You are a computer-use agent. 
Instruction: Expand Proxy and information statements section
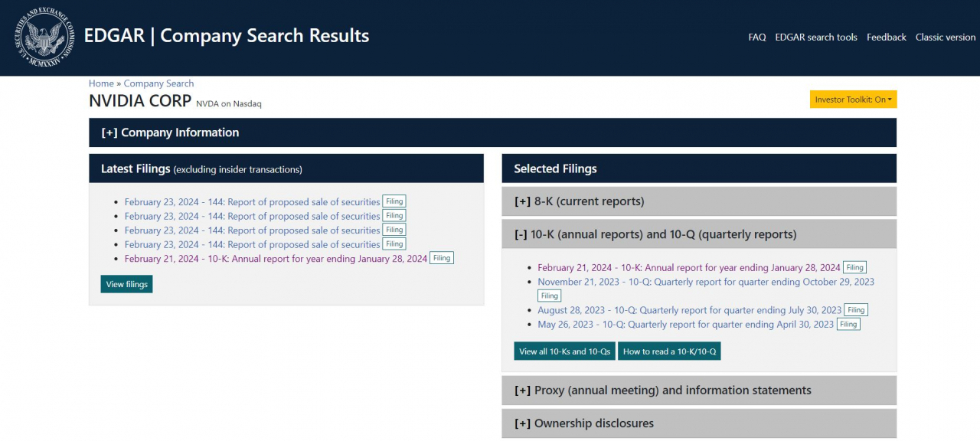(x=699, y=390)
